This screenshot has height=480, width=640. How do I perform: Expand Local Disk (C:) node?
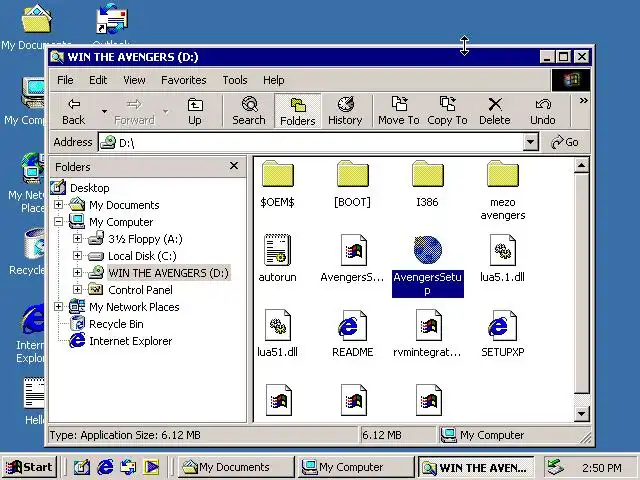(x=77, y=256)
